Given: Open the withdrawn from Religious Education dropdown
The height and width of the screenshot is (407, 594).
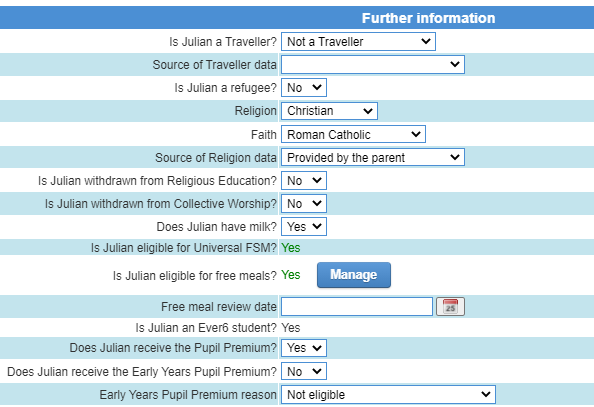Looking at the screenshot, I should 303,180.
